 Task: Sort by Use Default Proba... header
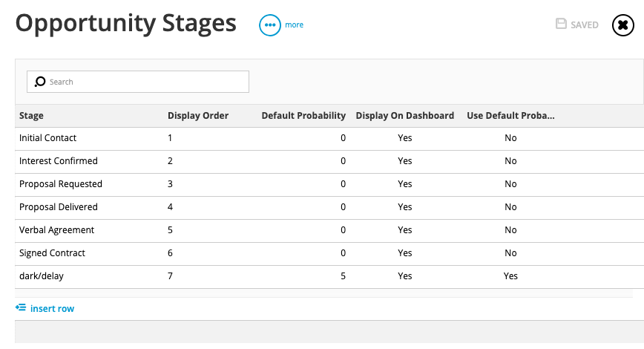click(510, 116)
